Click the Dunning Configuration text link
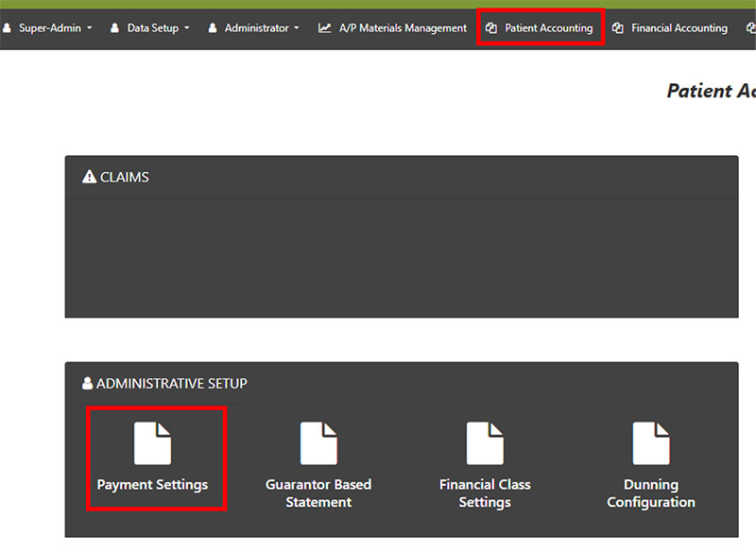Image resolution: width=756 pixels, height=554 pixels. [651, 493]
